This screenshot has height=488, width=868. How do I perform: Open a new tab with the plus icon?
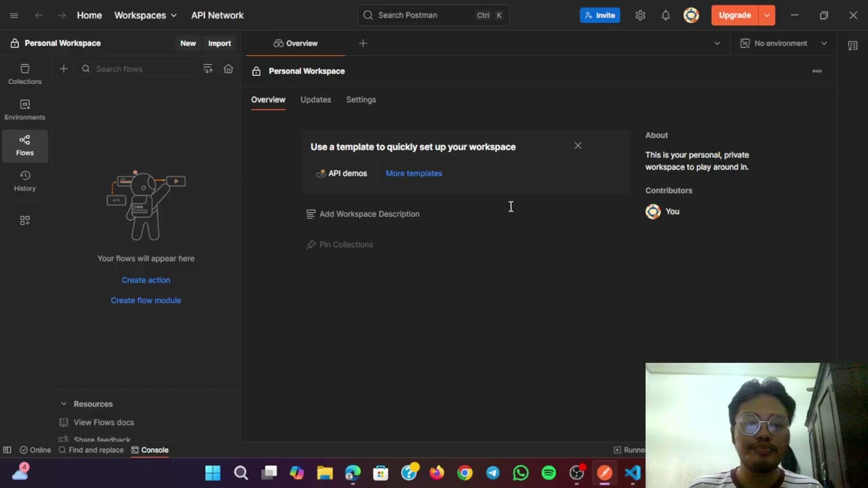pos(363,43)
